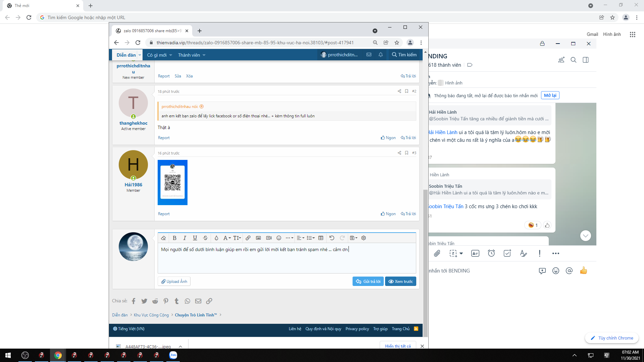Click the Upload Ảnh button
This screenshot has width=644, height=362.
(174, 282)
